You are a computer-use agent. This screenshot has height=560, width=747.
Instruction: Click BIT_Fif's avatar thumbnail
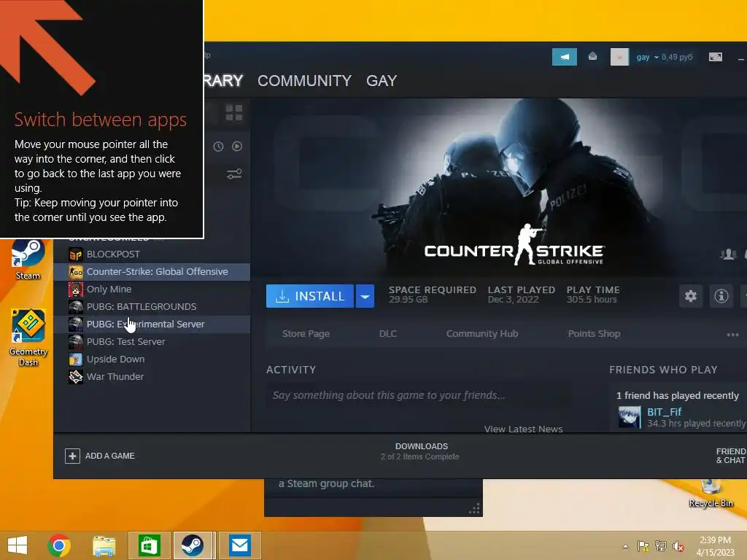click(x=630, y=417)
